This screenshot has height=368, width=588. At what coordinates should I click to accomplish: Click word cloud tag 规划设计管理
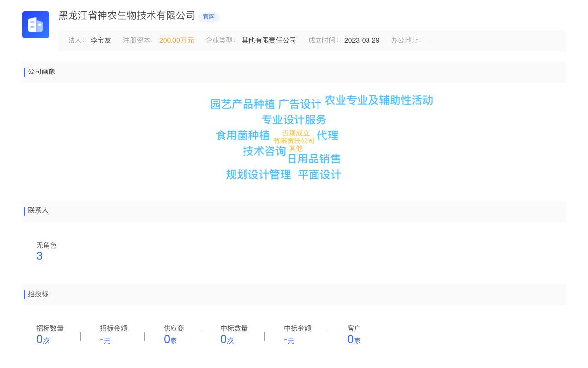(258, 175)
